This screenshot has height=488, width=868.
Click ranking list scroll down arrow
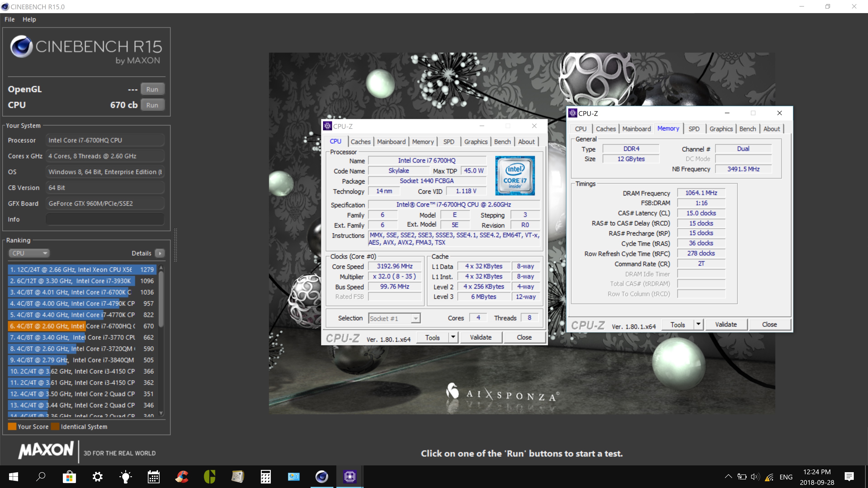pyautogui.click(x=161, y=413)
